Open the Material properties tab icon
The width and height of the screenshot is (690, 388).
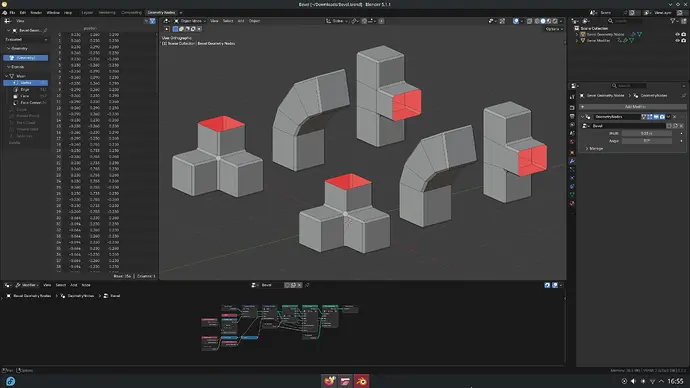(x=572, y=203)
